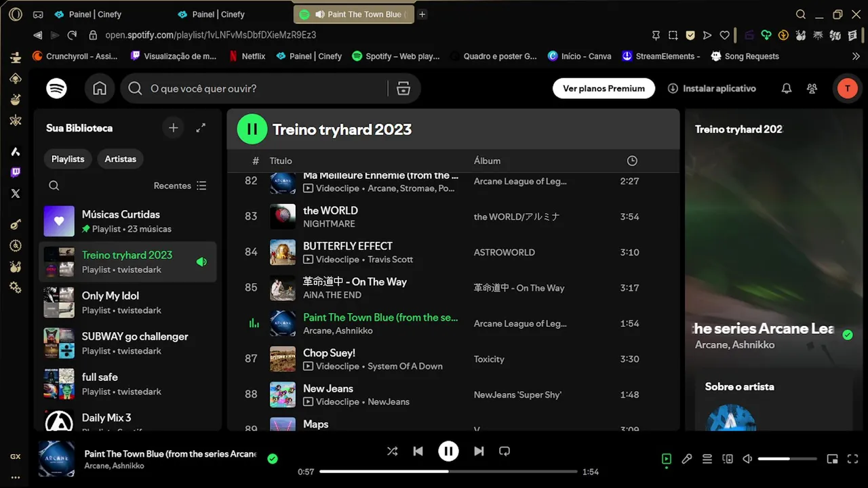
Task: Sort by the Álbum column header
Action: pyautogui.click(x=487, y=161)
